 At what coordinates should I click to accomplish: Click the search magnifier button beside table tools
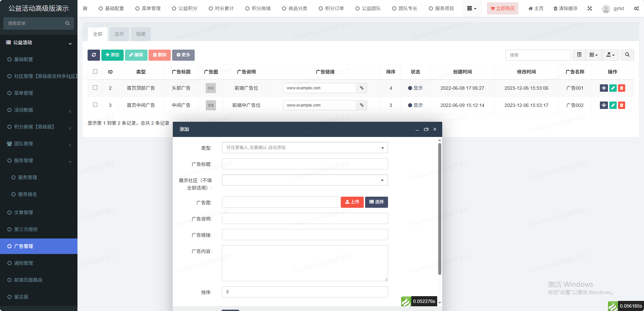click(x=627, y=55)
